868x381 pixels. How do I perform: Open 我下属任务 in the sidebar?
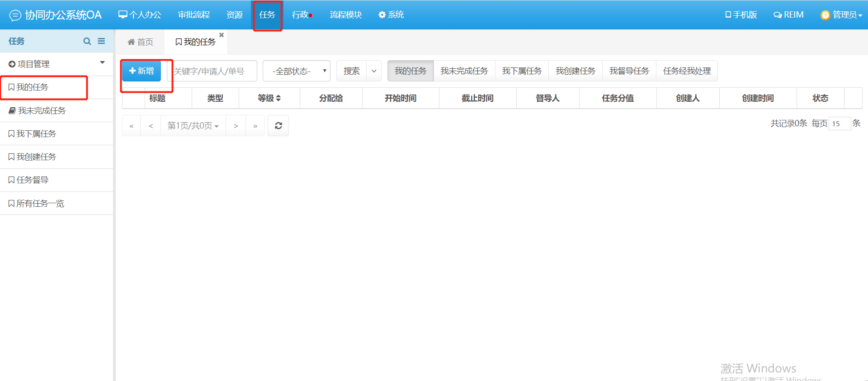(x=57, y=133)
